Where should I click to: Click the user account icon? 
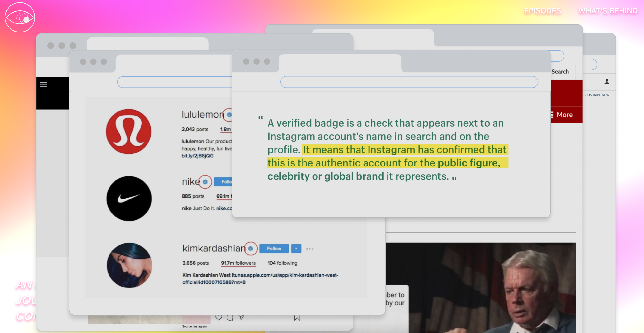607,82
